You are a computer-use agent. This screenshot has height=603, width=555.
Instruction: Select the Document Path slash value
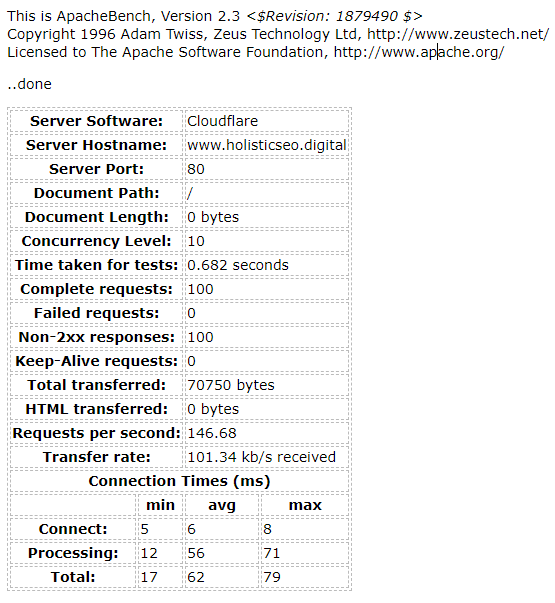(x=190, y=193)
